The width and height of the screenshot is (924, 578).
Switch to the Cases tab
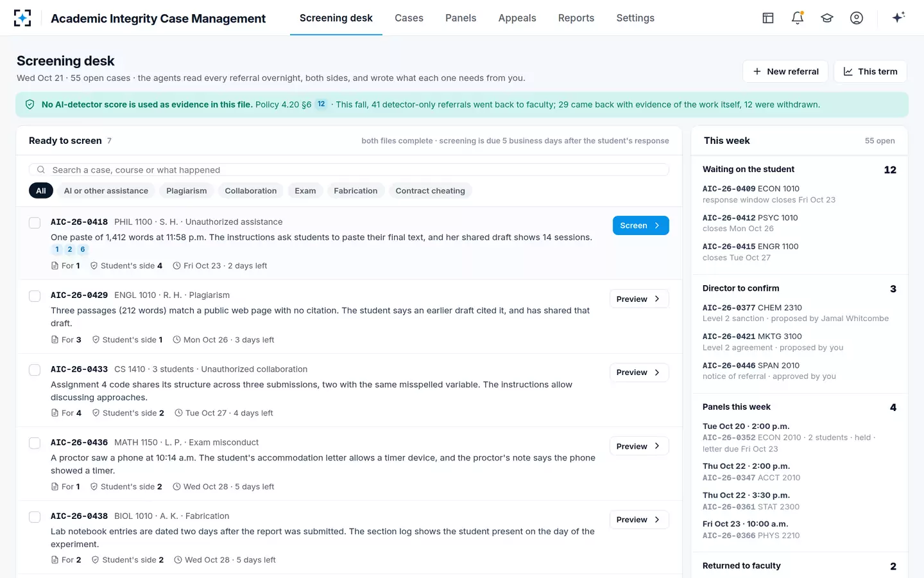(x=409, y=18)
